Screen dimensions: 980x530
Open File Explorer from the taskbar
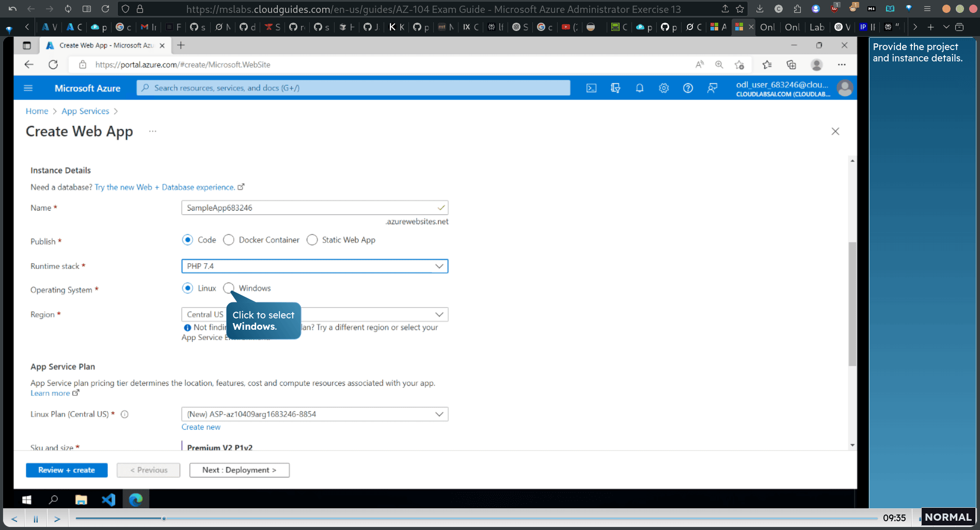tap(81, 500)
